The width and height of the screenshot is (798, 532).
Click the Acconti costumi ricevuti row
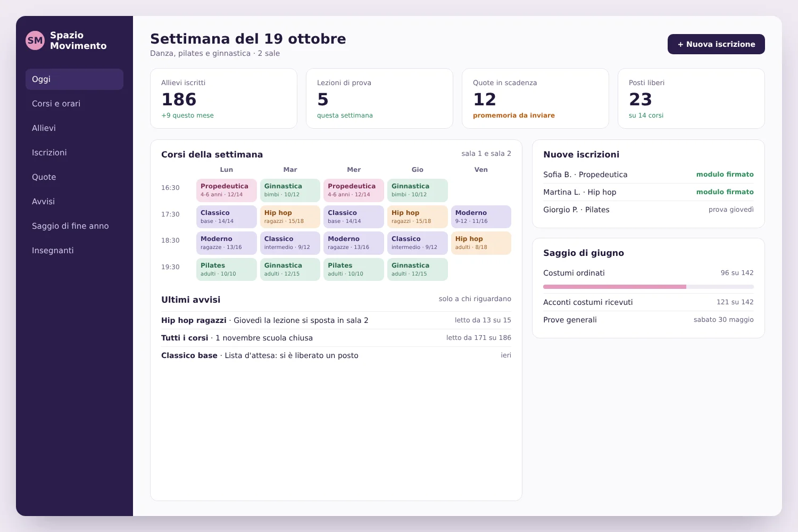(649, 302)
